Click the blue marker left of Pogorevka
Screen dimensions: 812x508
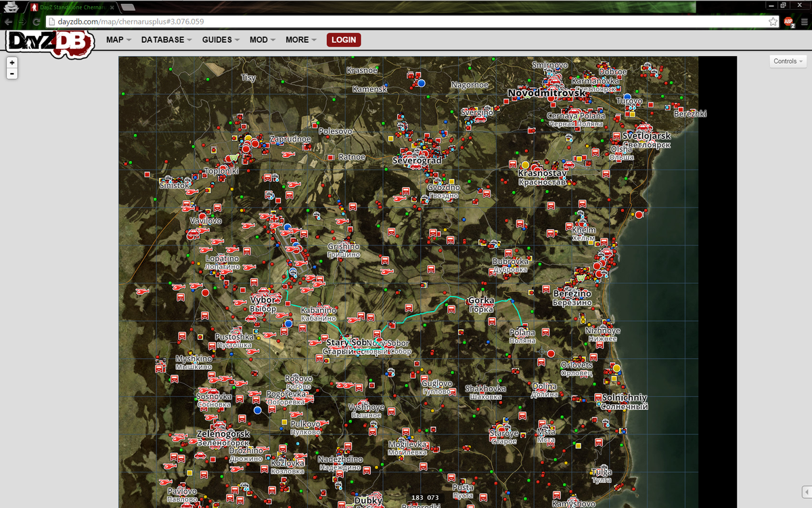click(257, 410)
